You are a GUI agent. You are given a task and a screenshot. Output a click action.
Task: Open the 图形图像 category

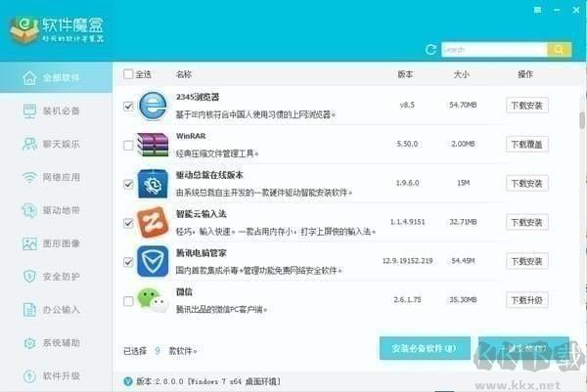tap(56, 243)
